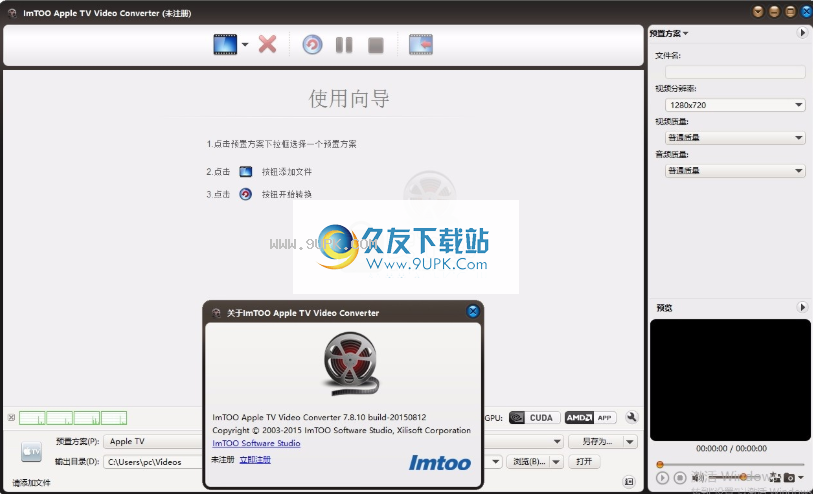This screenshot has width=813, height=494.
Task: Open the ImTOO Software Studio link
Action: pos(256,443)
